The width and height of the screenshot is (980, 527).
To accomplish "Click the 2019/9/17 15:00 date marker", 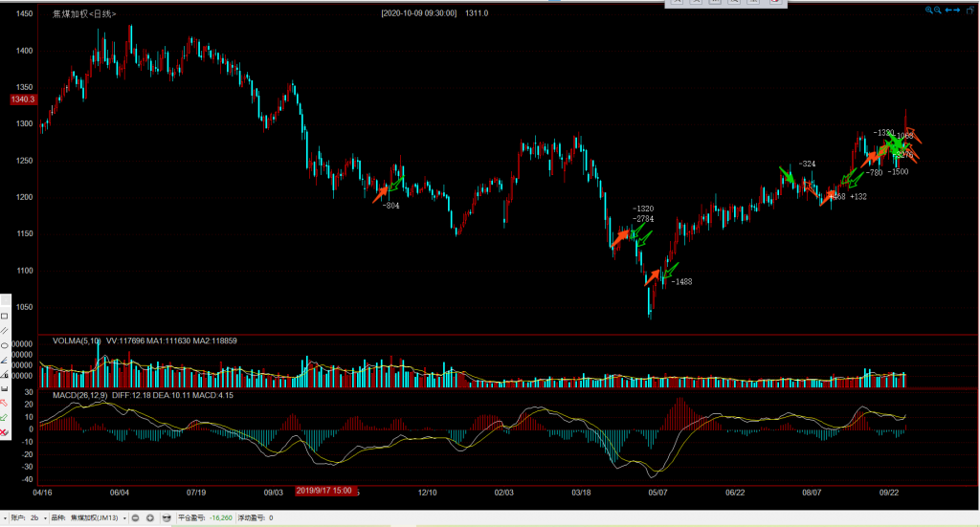I will click(325, 491).
